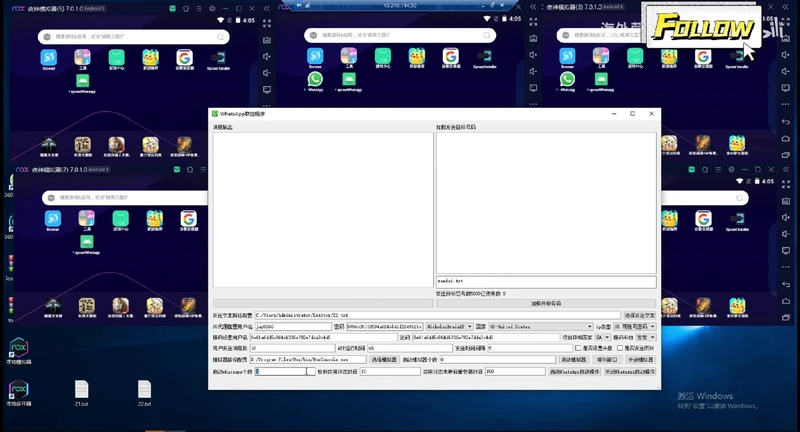
Task: Click home icon on bottom-right Nox sidebar
Action: pos(786,301)
